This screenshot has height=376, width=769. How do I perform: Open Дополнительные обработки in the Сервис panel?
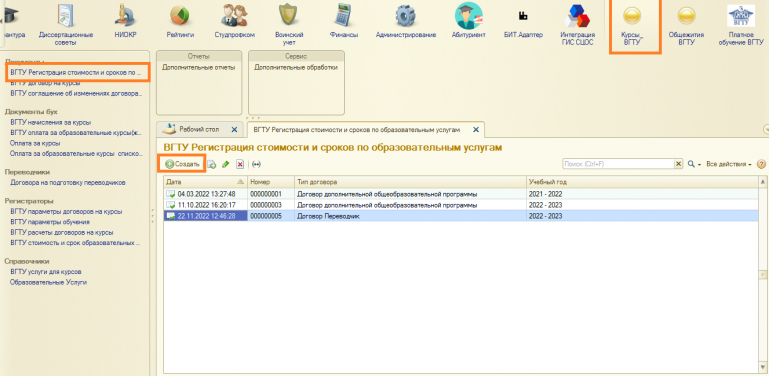296,67
